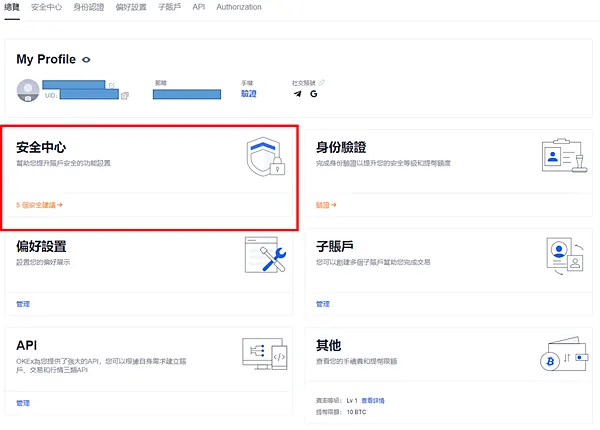This screenshot has width=600, height=430.
Task: Click the monitor code icon in API card
Action: 265,354
